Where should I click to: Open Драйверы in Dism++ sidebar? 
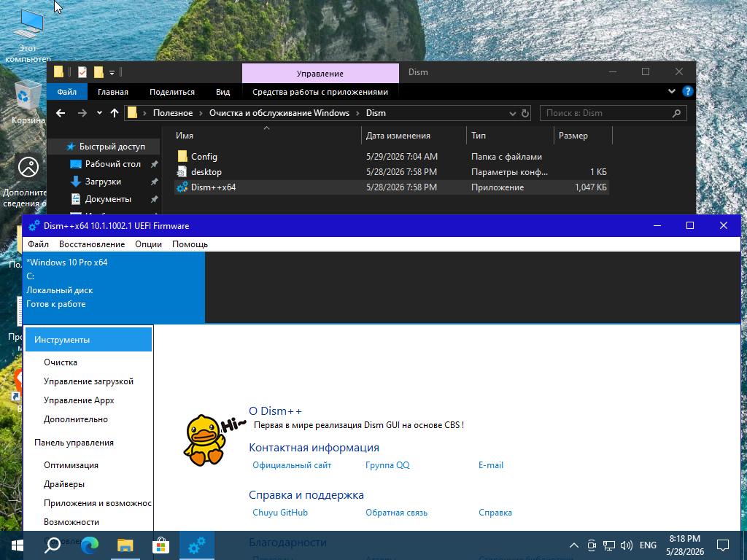point(64,484)
